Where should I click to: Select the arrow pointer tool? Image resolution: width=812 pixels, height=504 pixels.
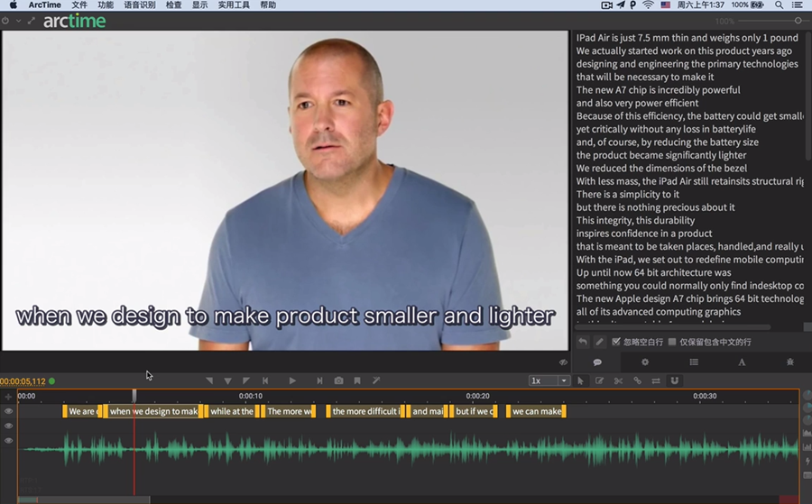580,381
